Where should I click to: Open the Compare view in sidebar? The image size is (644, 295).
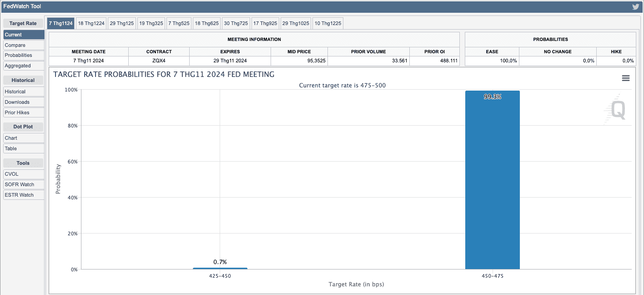point(24,45)
